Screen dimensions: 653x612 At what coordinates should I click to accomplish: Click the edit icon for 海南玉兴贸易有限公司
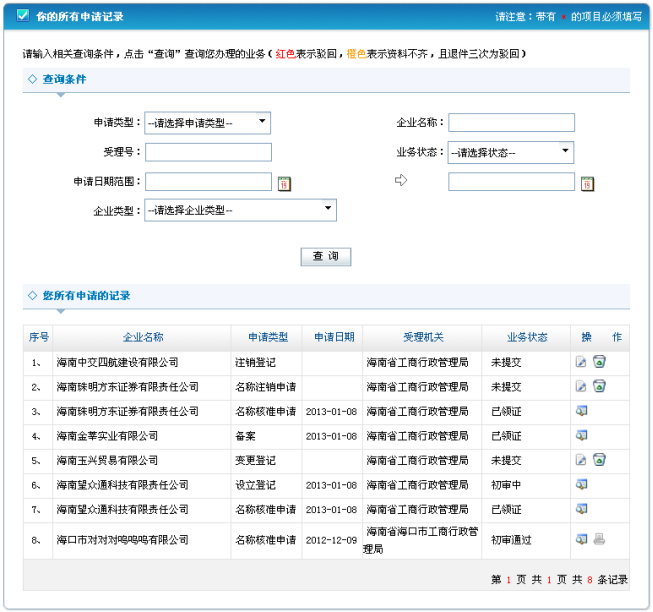click(x=581, y=460)
